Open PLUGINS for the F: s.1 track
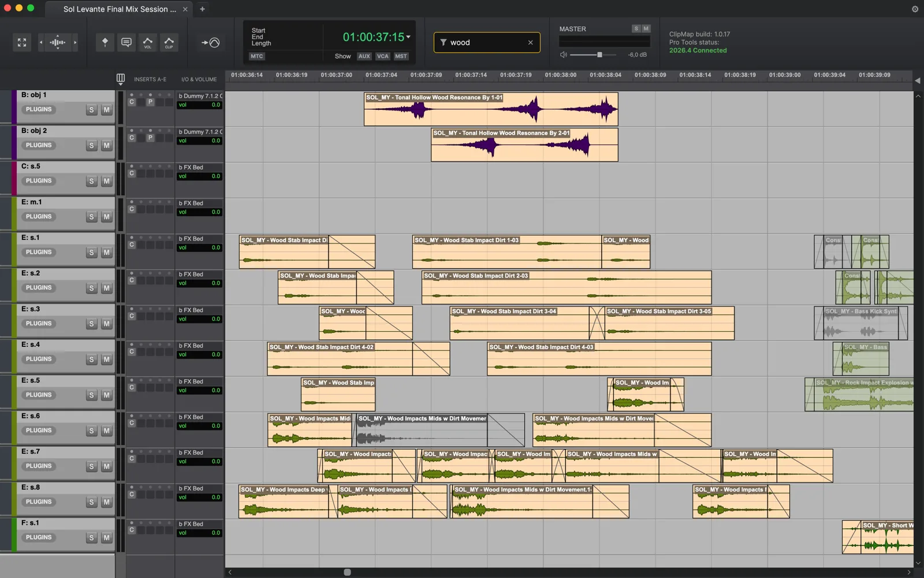924x578 pixels. [39, 538]
